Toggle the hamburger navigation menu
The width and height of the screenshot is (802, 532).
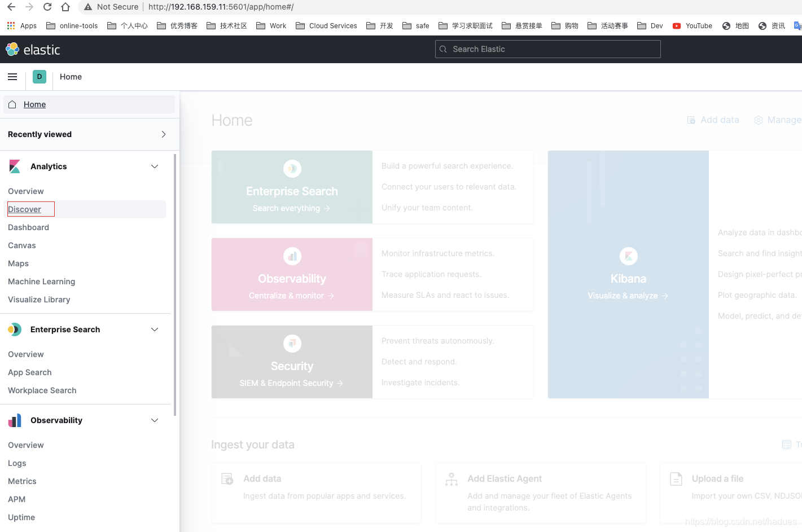coord(12,77)
